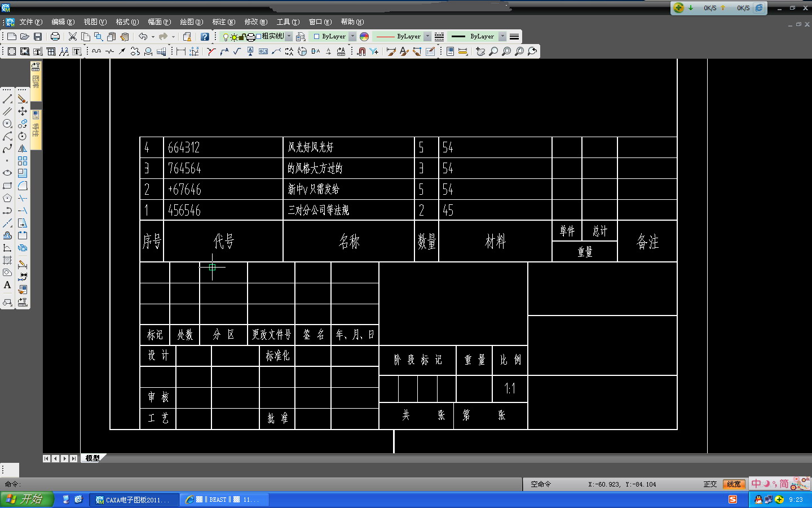Click the Help question mark icon

coord(205,37)
